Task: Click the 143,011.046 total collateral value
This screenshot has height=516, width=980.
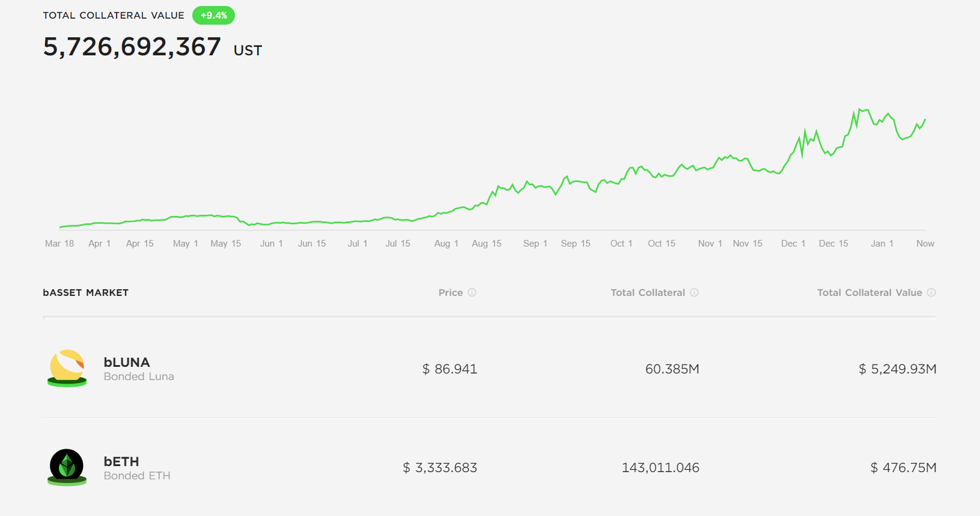Action: click(x=660, y=467)
